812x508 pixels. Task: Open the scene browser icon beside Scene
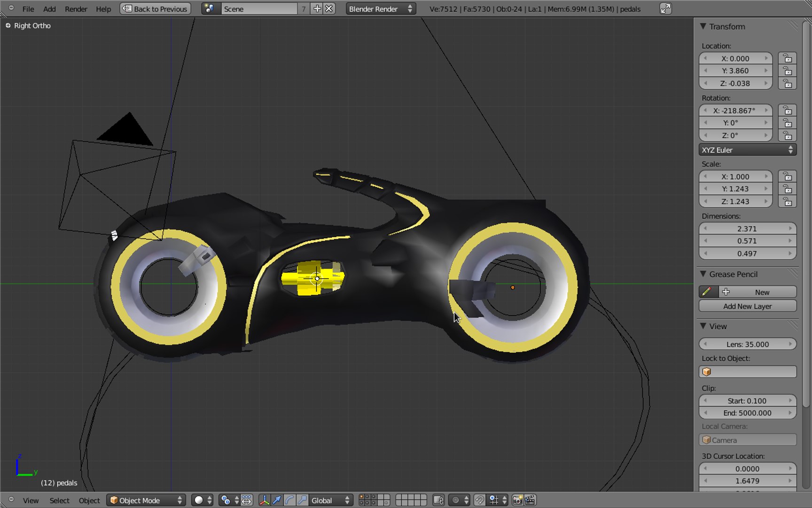(x=211, y=9)
